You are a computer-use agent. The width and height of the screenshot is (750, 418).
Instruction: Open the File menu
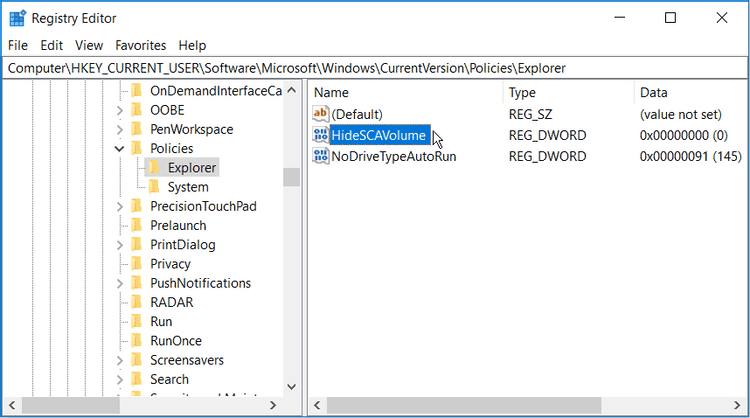pos(18,45)
